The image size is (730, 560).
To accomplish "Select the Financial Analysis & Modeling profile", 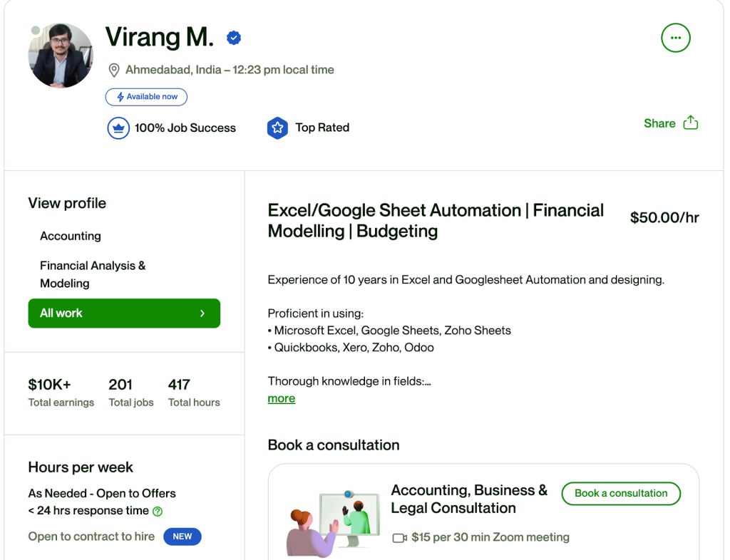I will pos(93,274).
